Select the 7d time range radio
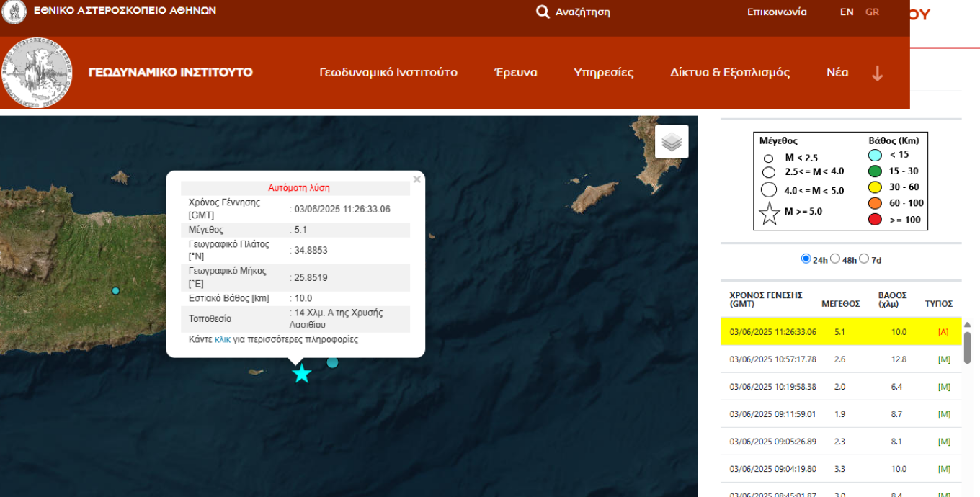The height and width of the screenshot is (497, 980). click(864, 259)
